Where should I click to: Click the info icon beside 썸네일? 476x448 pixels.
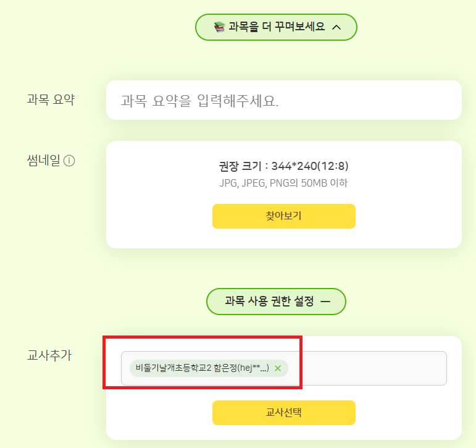coord(69,161)
